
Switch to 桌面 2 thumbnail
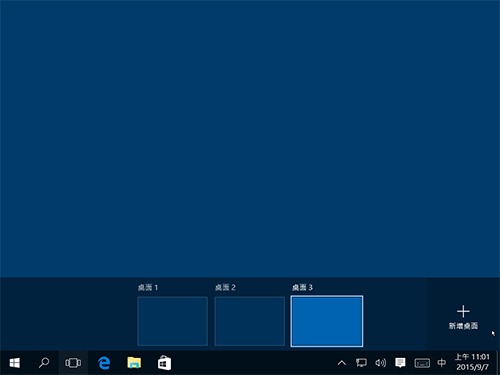[x=250, y=321]
